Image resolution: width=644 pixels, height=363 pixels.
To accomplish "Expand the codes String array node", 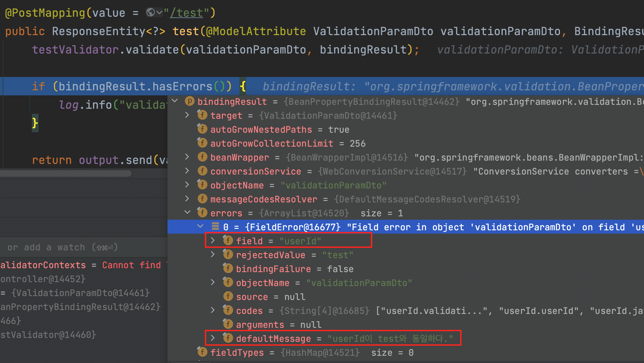I will 213,310.
